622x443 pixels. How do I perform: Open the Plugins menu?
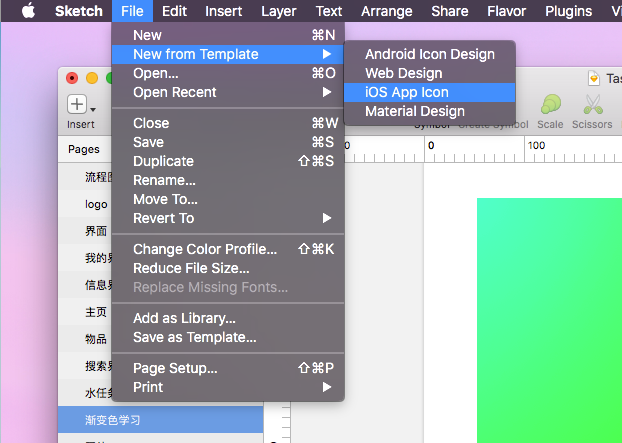(x=568, y=11)
